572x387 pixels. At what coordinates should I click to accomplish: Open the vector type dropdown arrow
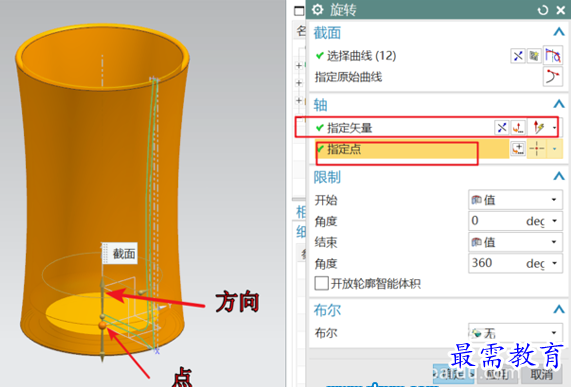554,128
